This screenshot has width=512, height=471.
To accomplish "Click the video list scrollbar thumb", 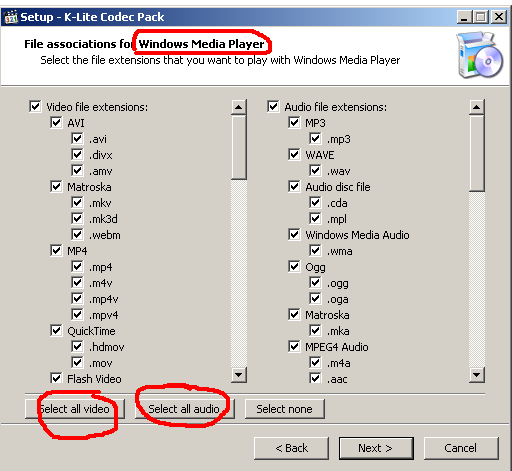I will coord(239,148).
